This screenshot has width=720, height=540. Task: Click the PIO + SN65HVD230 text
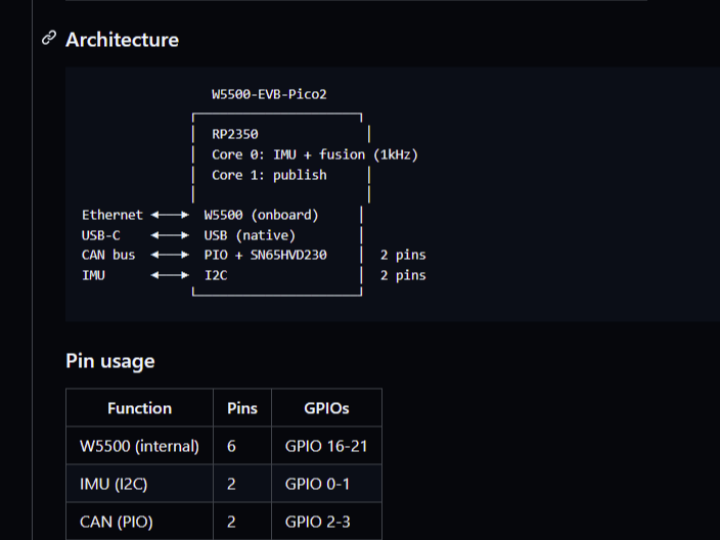click(265, 255)
